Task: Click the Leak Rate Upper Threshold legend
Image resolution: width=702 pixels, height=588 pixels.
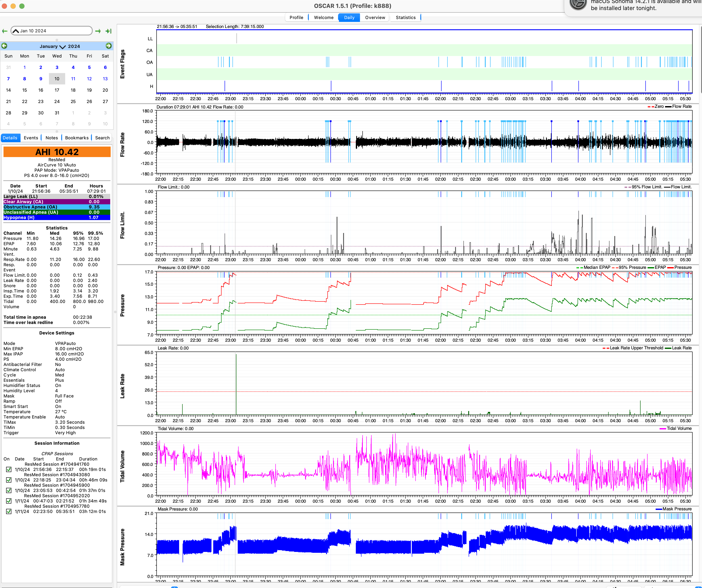Action: (x=633, y=348)
